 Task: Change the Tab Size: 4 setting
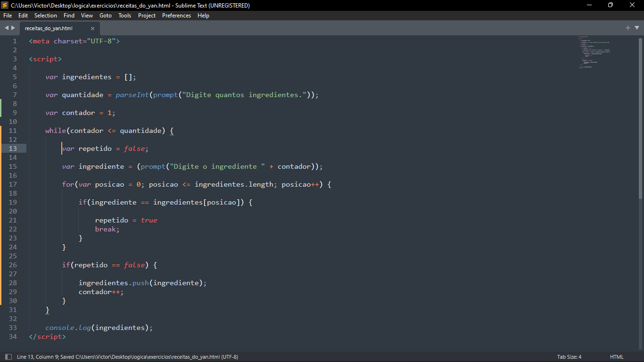tap(569, 357)
